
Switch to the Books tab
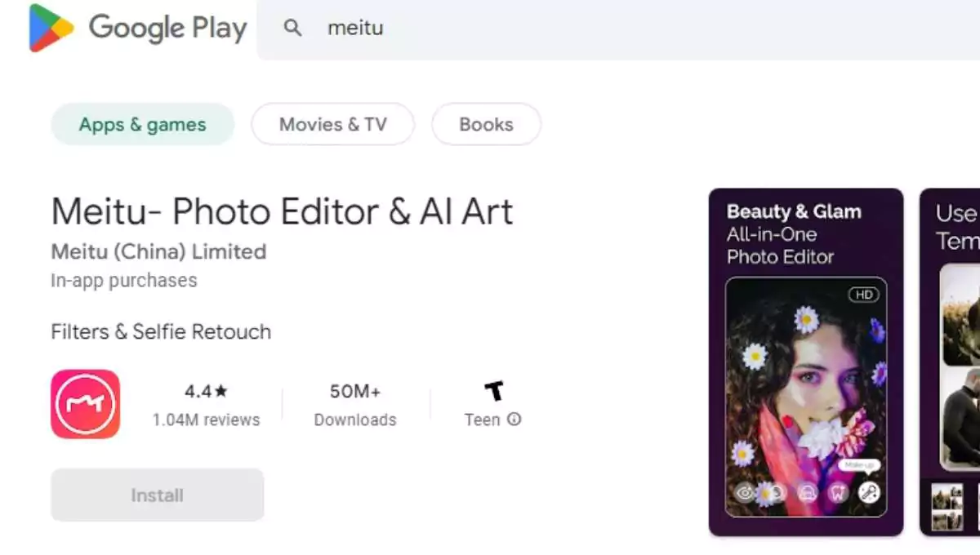pyautogui.click(x=486, y=124)
